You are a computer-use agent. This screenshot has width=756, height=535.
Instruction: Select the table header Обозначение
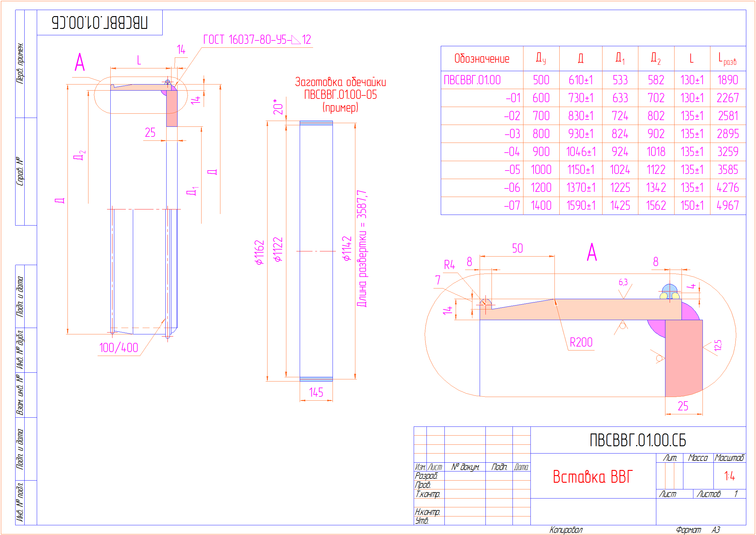coord(482,59)
